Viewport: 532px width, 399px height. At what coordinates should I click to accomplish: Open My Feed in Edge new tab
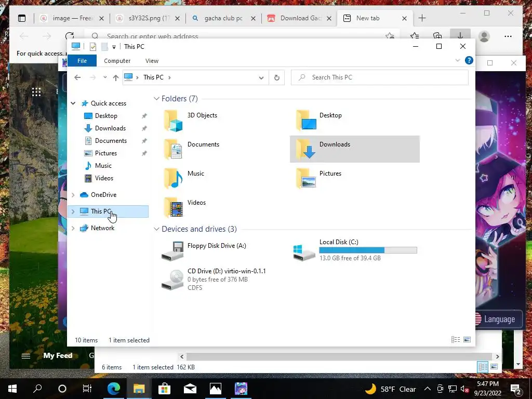[58, 355]
